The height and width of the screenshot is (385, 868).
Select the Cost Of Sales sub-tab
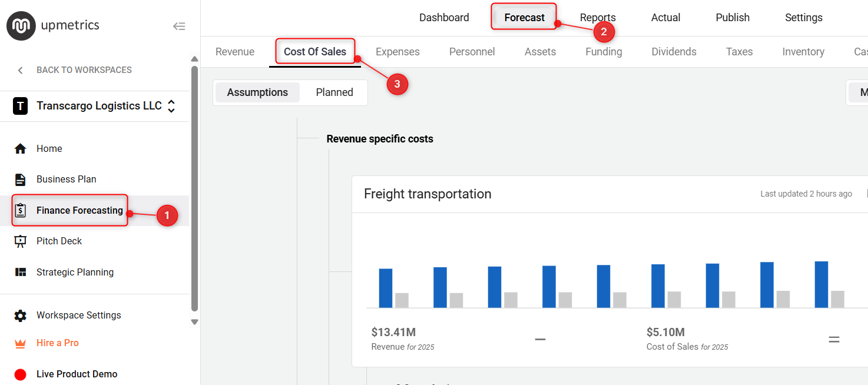pos(315,52)
